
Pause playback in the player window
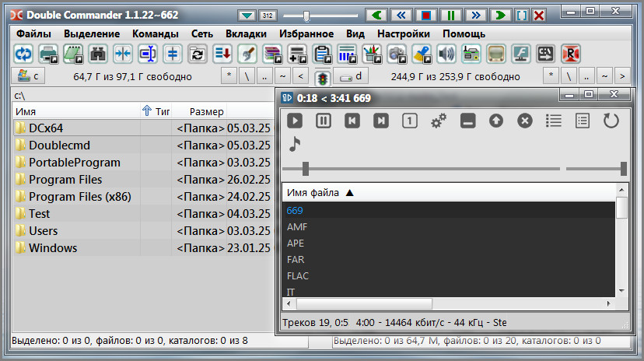(324, 121)
